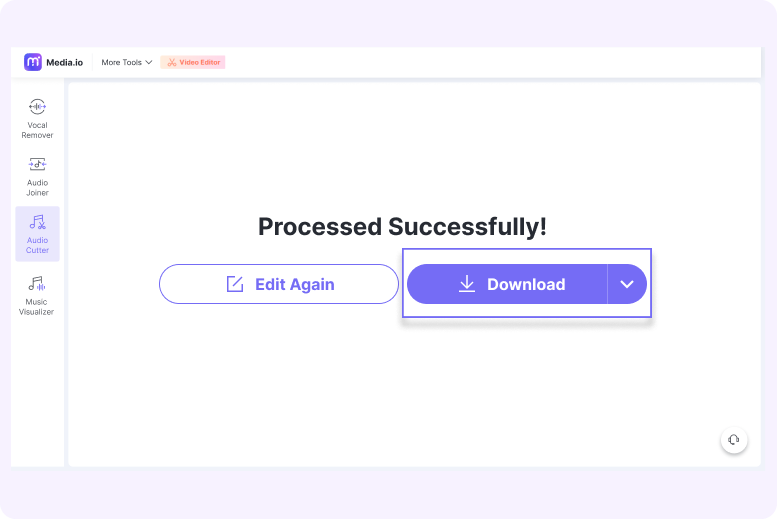Viewport: 777px width, 519px height.
Task: Click the Download button label
Action: [x=526, y=284]
